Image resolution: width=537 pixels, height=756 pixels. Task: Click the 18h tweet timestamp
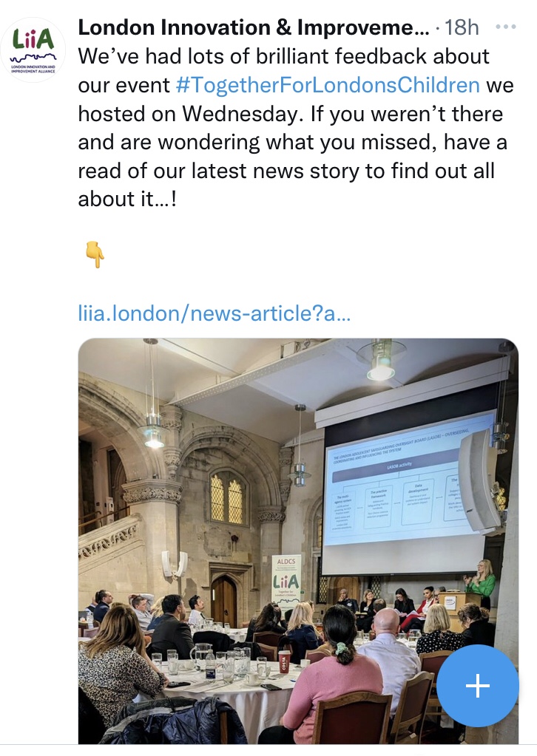click(462, 28)
